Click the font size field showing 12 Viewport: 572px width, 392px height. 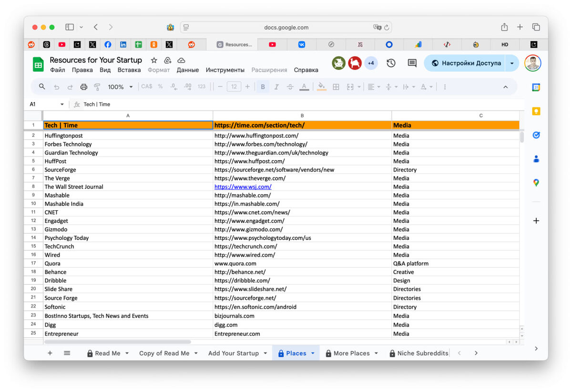coord(234,87)
